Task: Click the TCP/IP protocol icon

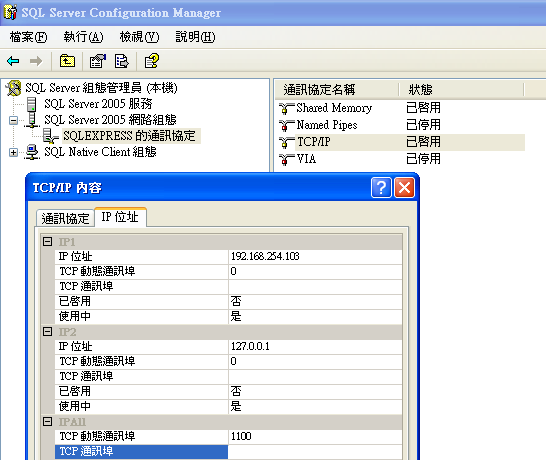Action: click(x=287, y=142)
